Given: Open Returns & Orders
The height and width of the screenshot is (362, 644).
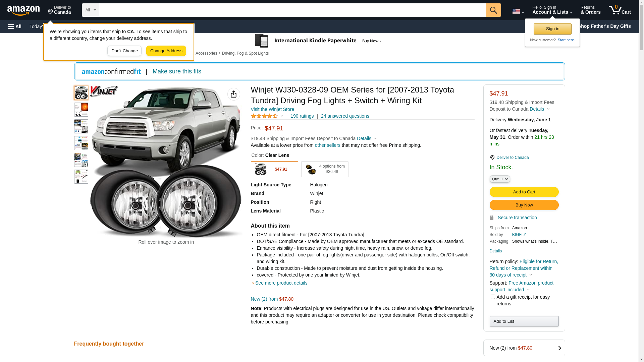Looking at the screenshot, I should coord(590,10).
